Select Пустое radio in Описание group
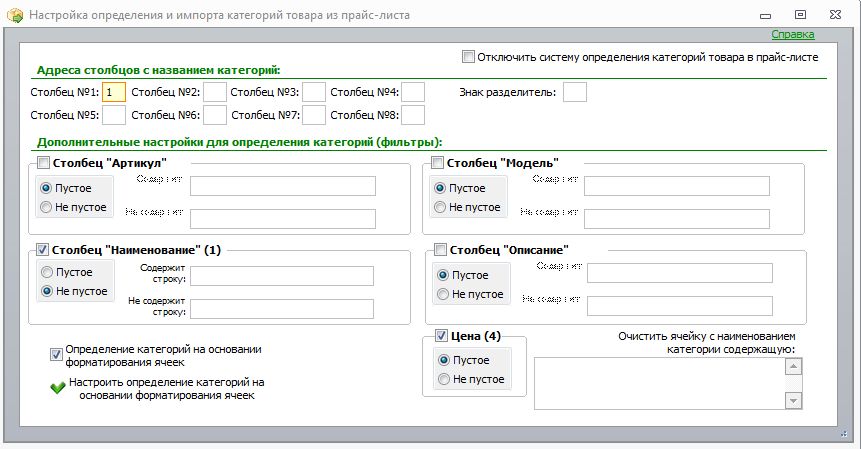The width and height of the screenshot is (861, 449). [443, 275]
